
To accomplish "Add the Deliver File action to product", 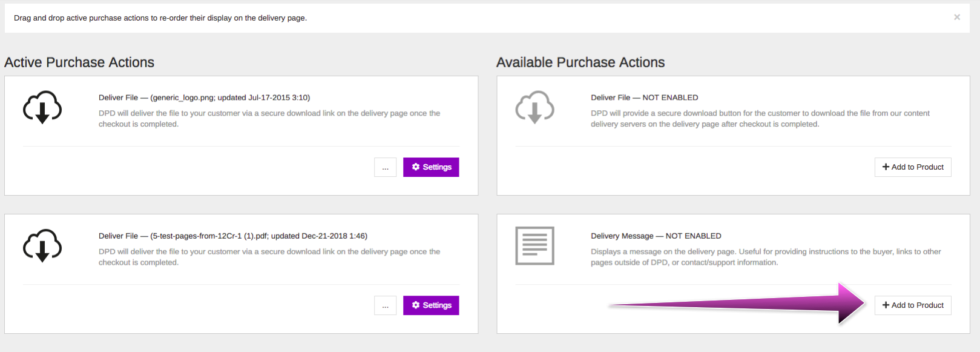I will click(913, 167).
